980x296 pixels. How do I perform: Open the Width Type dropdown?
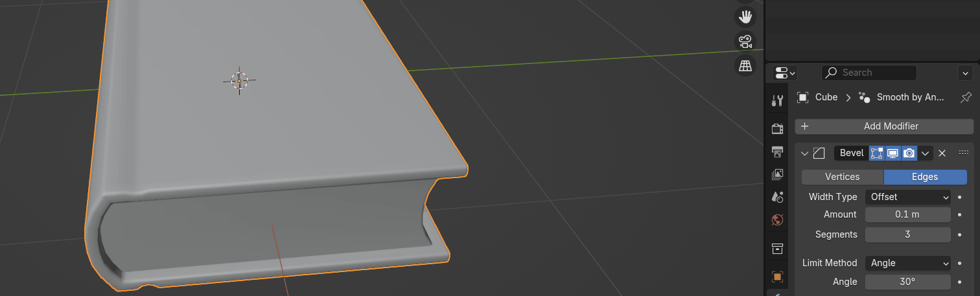[907, 197]
